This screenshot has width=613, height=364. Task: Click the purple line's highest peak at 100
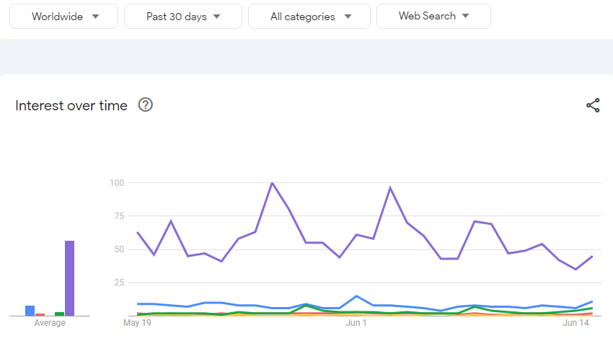point(272,183)
